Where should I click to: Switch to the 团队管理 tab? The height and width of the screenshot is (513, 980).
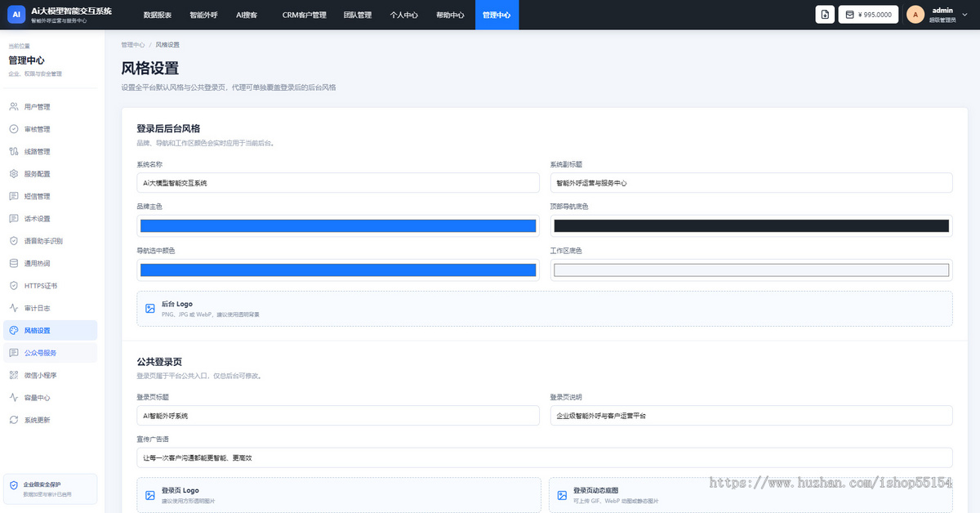357,15
